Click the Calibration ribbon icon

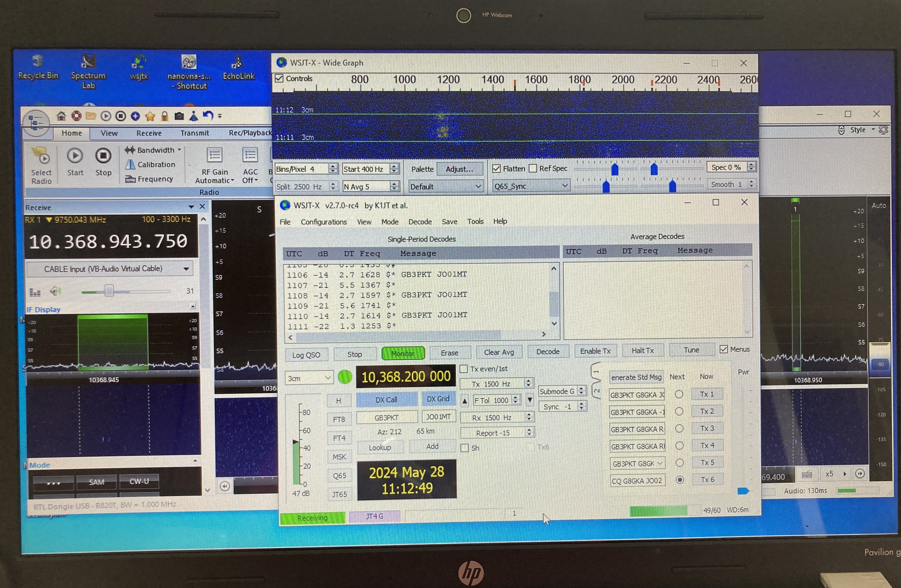click(131, 165)
